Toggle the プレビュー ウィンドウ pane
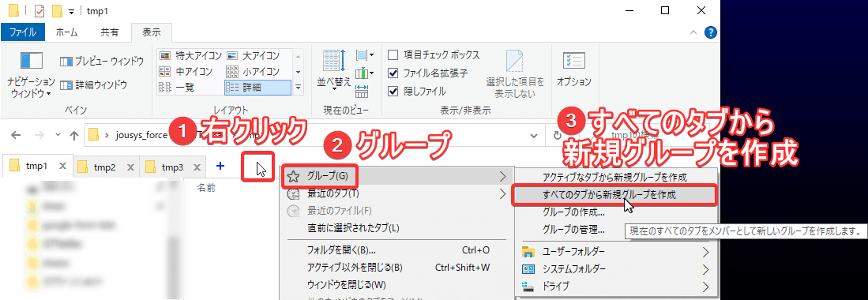The width and height of the screenshot is (868, 300). (102, 61)
